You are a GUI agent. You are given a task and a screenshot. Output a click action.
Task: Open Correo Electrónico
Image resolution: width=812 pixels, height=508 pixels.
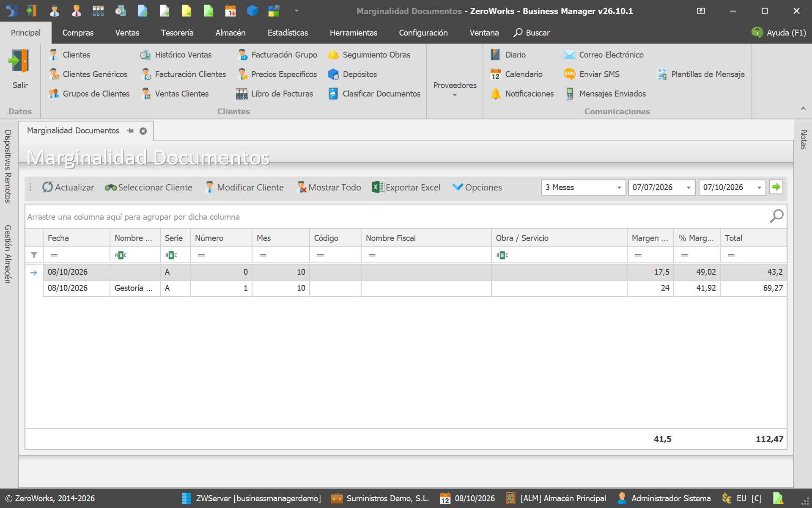[x=604, y=55]
